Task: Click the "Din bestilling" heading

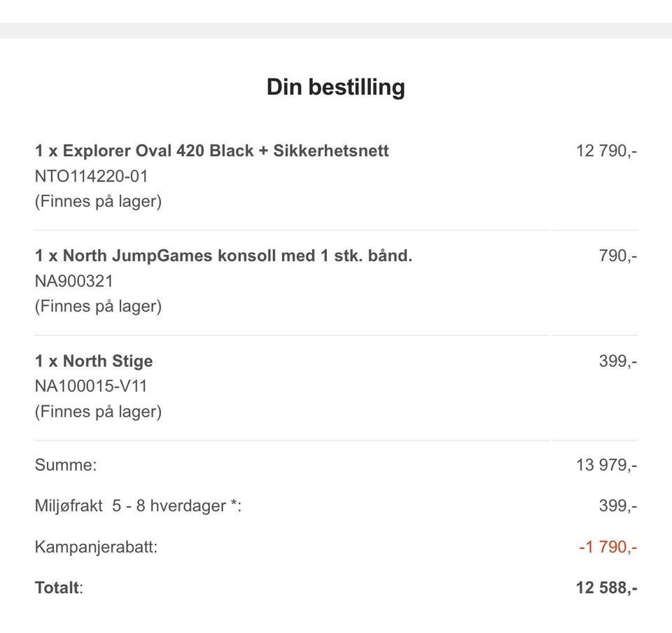Action: pos(335,88)
